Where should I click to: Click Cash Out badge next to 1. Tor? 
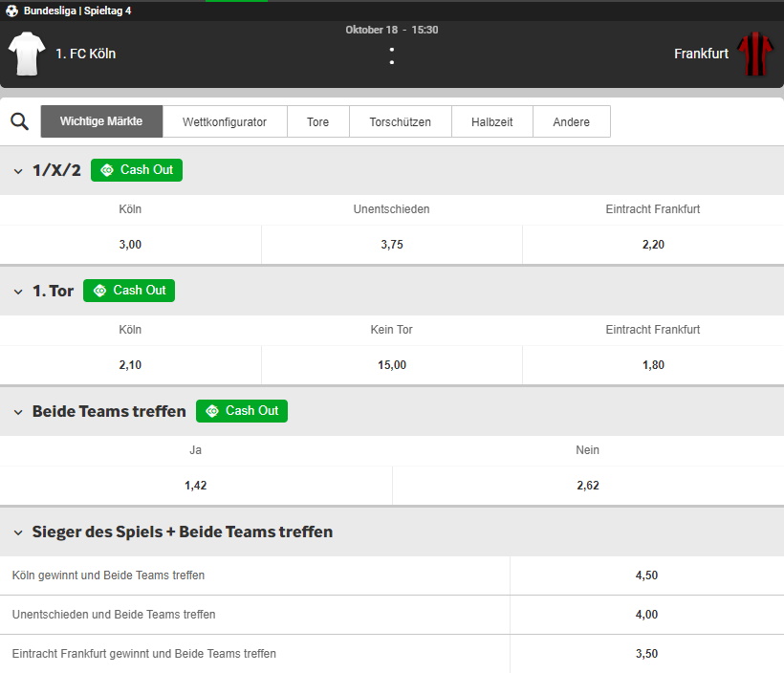[x=129, y=291]
